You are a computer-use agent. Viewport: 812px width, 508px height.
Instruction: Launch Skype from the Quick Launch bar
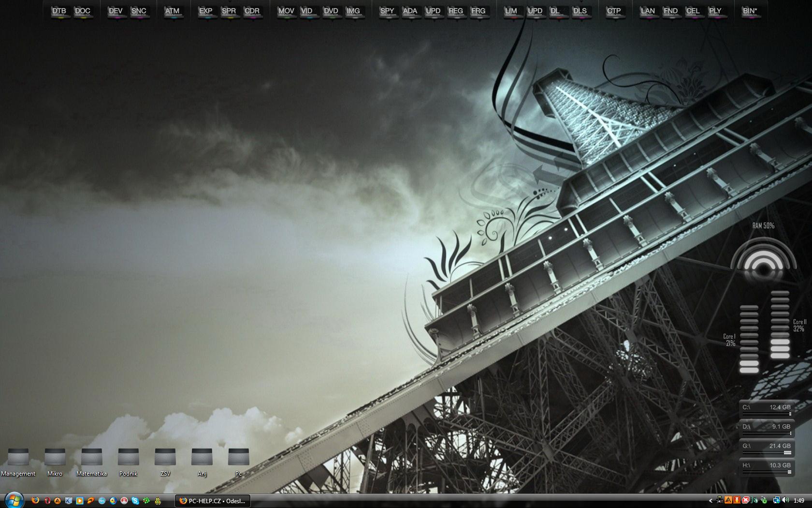pos(135,501)
